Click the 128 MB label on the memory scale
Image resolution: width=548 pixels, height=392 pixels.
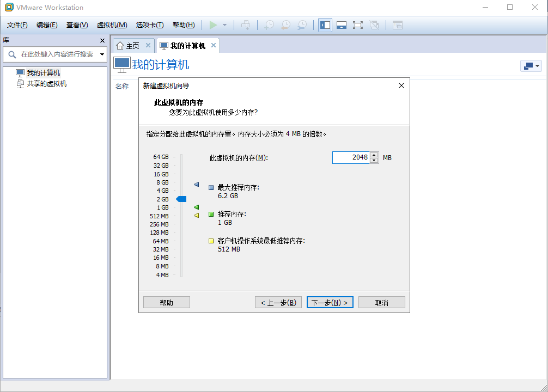point(159,232)
